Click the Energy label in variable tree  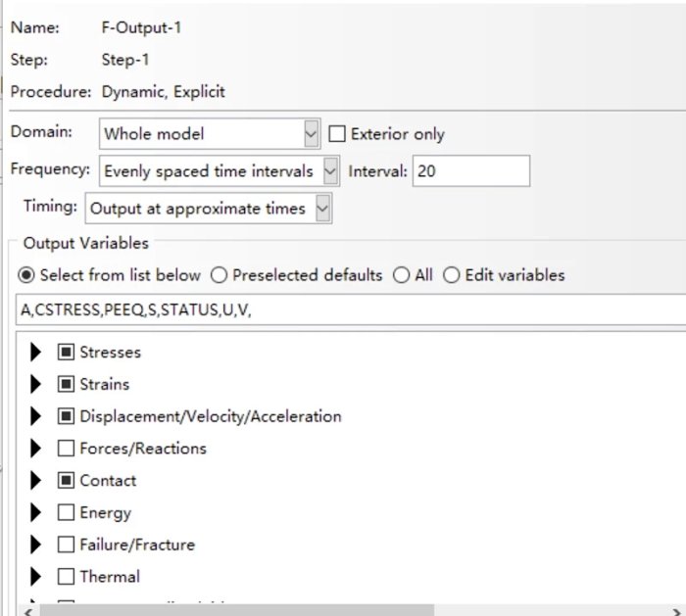coord(106,513)
